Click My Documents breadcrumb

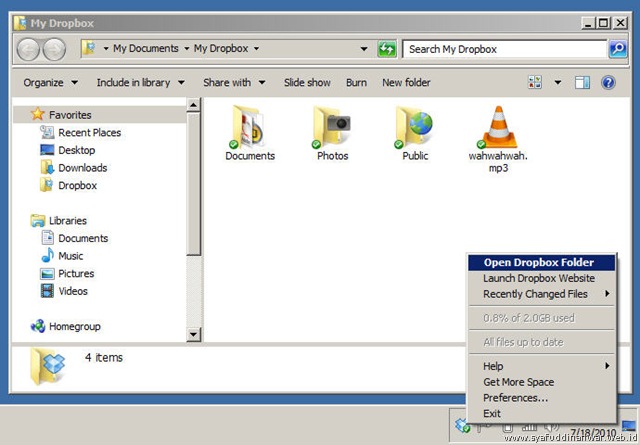(146, 49)
